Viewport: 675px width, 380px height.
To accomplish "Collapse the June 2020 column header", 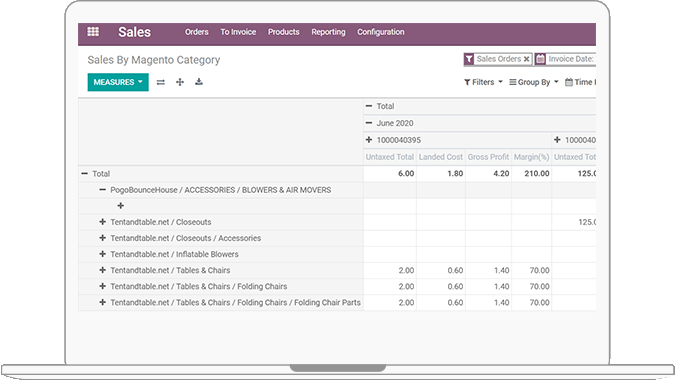I will [369, 123].
